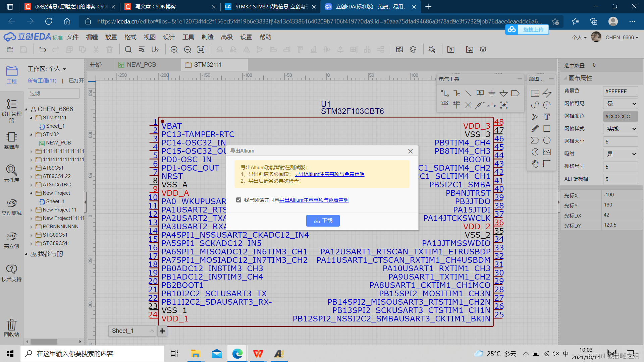
Task: Select the VCC power symbol tool
Action: click(445, 105)
